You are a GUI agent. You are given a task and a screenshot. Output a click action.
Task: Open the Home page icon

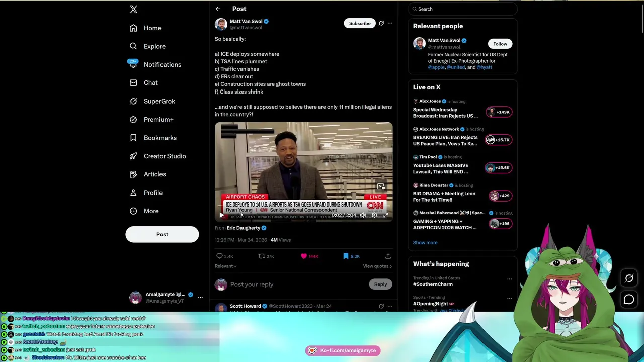point(133,28)
